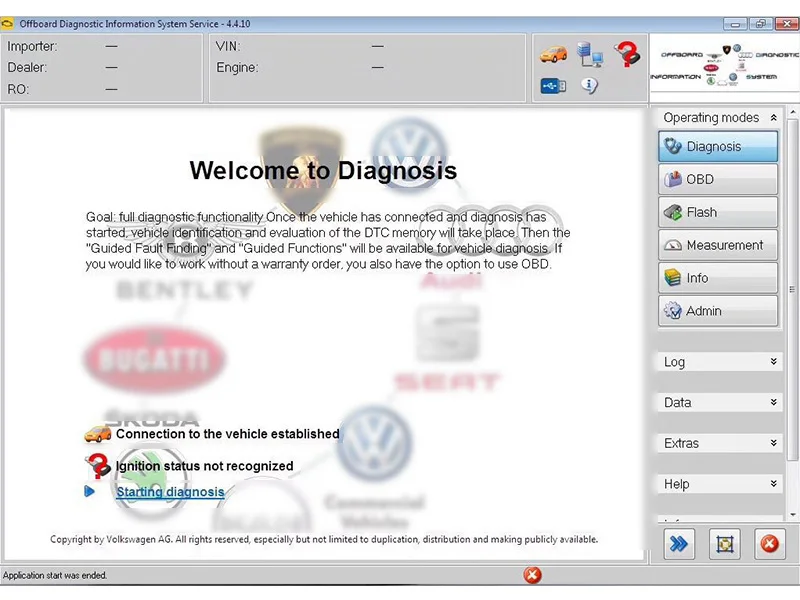Screen dimensions: 800x600
Task: Click the fullscreen frame button at bottom right
Action: 724,544
